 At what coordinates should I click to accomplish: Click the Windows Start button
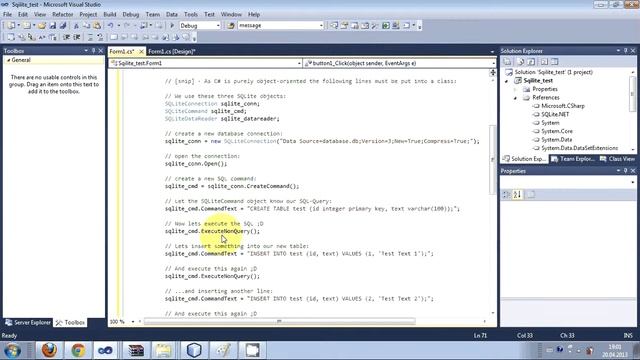pos(13,351)
